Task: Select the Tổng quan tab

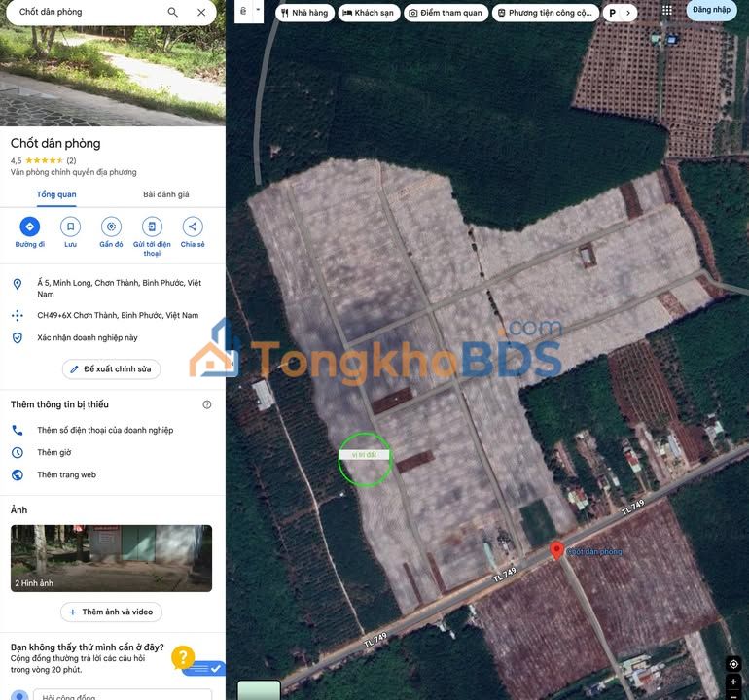Action: (x=56, y=194)
